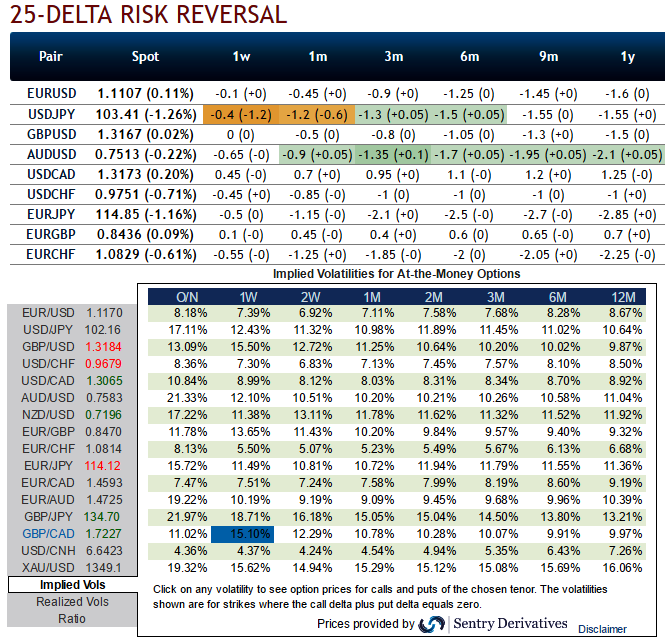
Task: Click the GBP/JPY spot price 134.70
Action: tap(102, 517)
